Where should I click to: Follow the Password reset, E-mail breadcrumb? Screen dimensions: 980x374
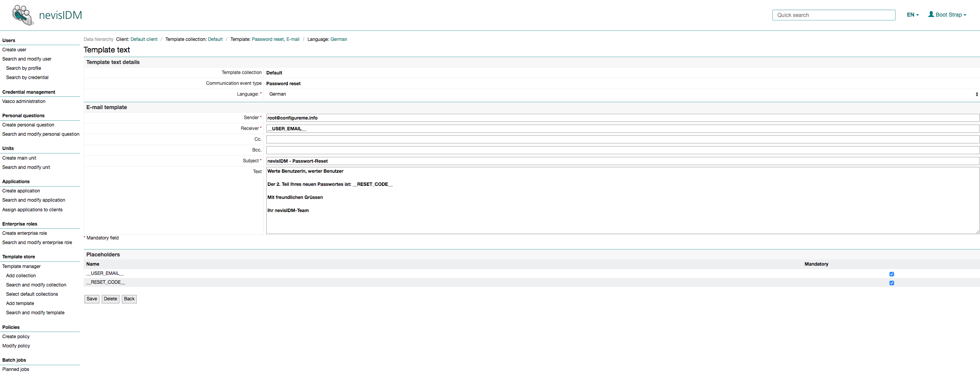[275, 39]
